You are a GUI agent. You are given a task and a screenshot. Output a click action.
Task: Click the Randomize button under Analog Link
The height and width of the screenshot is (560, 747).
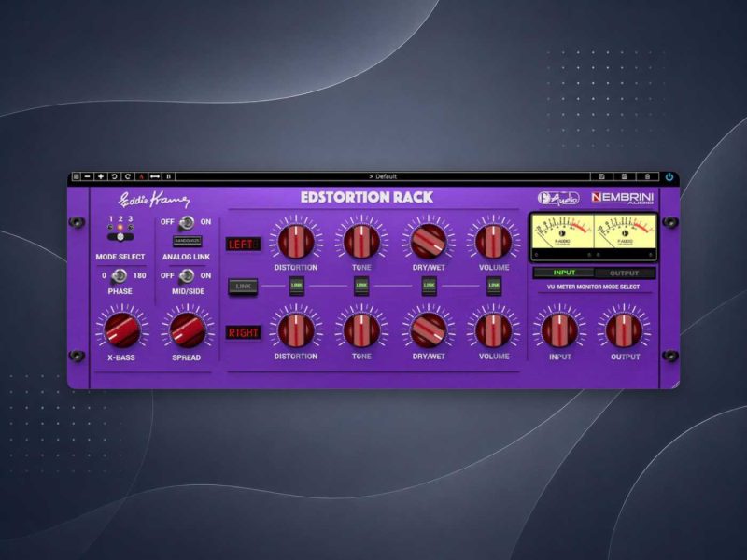click(x=187, y=241)
